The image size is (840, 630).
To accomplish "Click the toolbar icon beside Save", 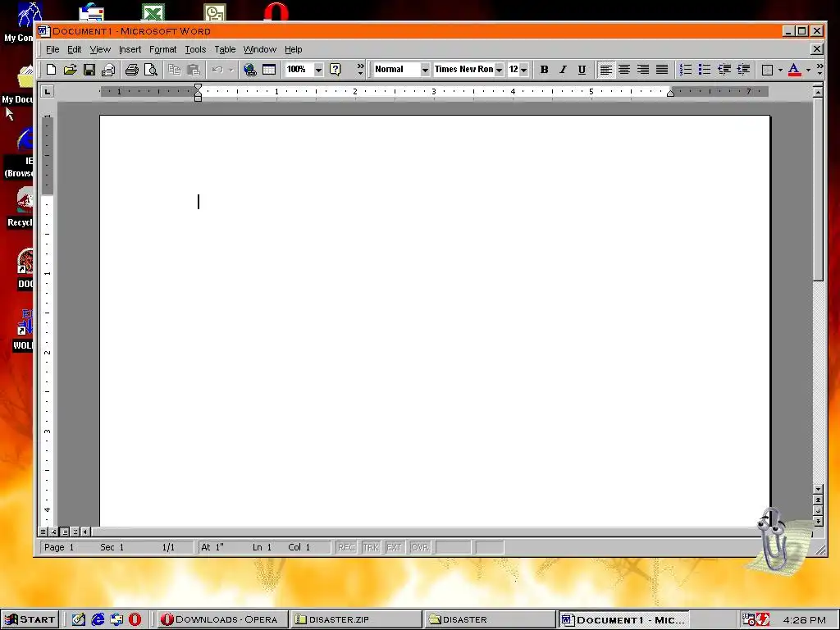I will [x=108, y=70].
